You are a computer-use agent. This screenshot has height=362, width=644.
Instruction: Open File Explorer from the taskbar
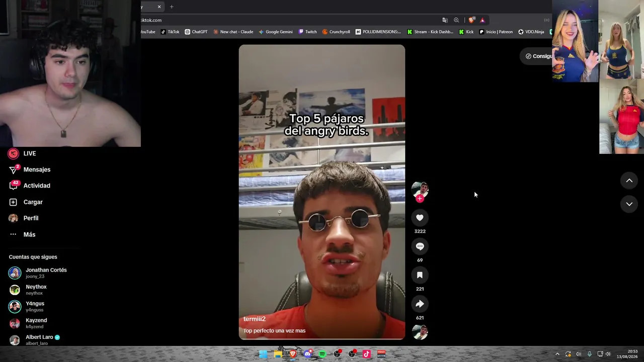click(x=278, y=354)
